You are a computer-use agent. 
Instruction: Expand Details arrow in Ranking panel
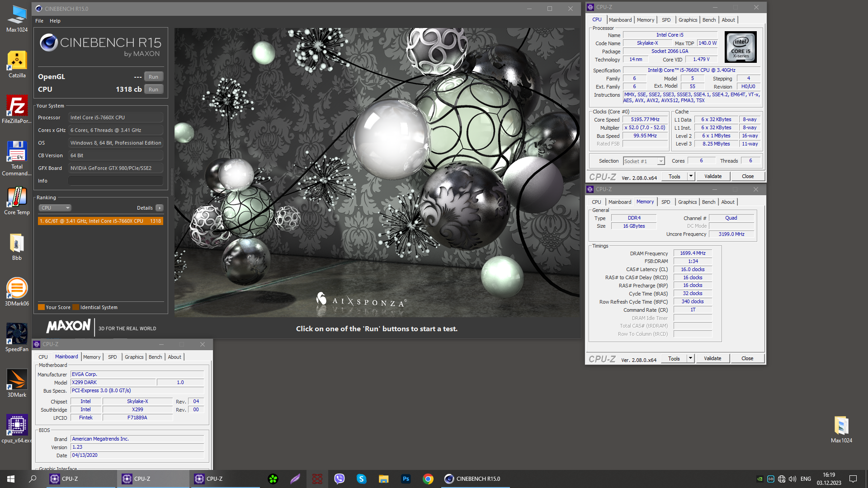pyautogui.click(x=159, y=208)
